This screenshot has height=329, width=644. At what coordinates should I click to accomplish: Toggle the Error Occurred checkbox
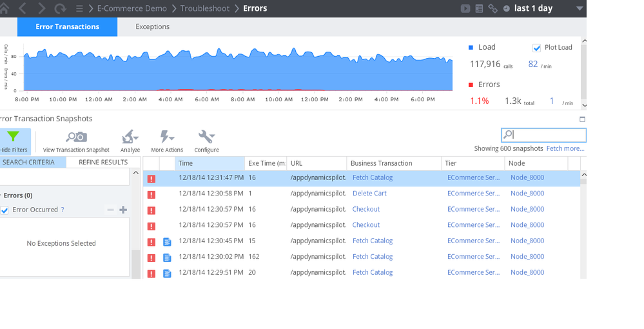click(5, 210)
